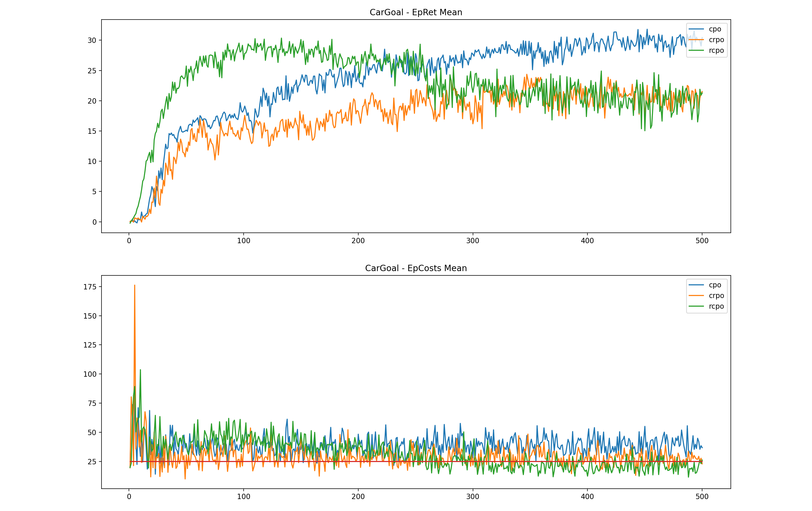The height and width of the screenshot is (511, 812).
Task: Click the orange crpo line swatch in the EpCosts legend
Action: (x=696, y=295)
